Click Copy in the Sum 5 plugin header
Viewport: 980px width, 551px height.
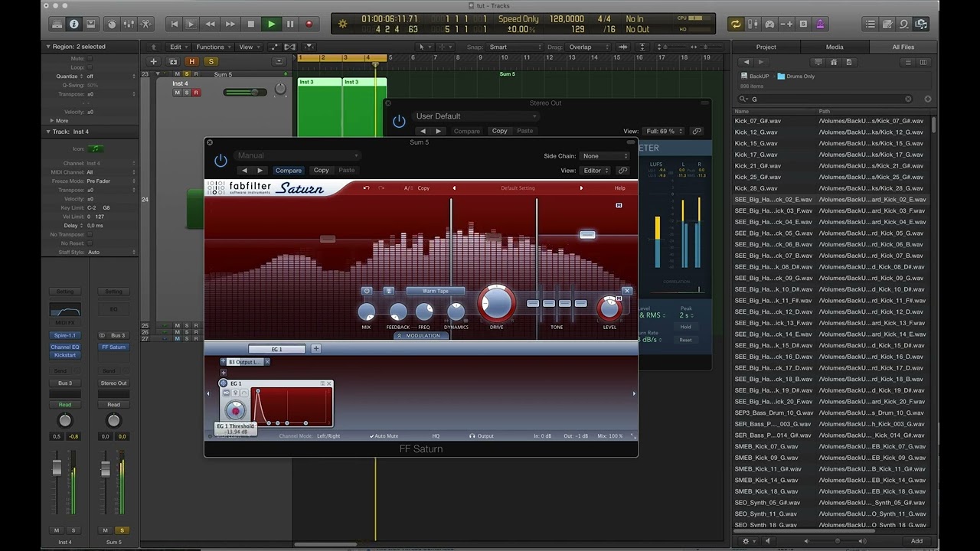coord(322,171)
